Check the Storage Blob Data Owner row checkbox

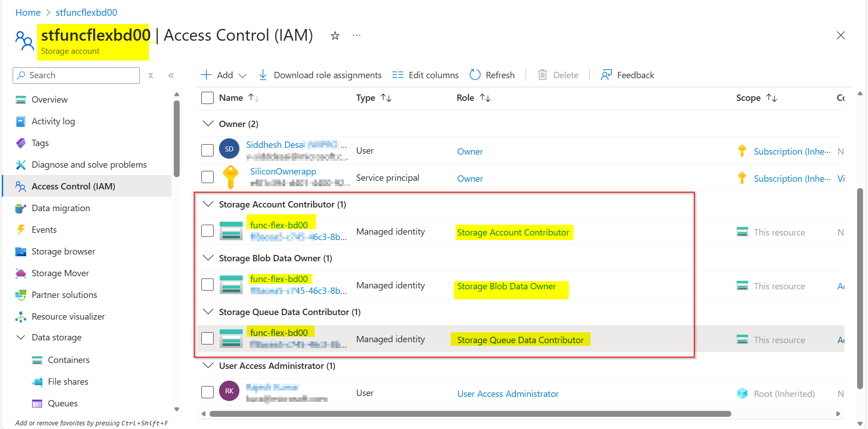point(207,285)
